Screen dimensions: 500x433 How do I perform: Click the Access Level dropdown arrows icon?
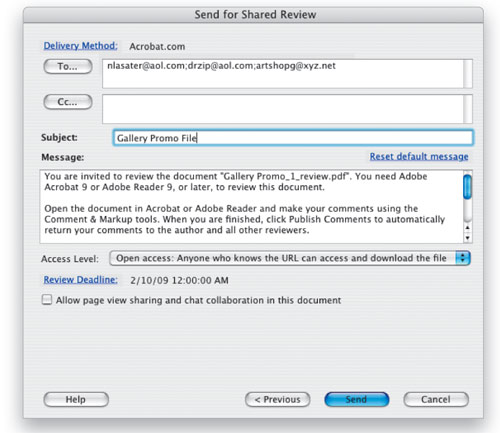coord(463,258)
